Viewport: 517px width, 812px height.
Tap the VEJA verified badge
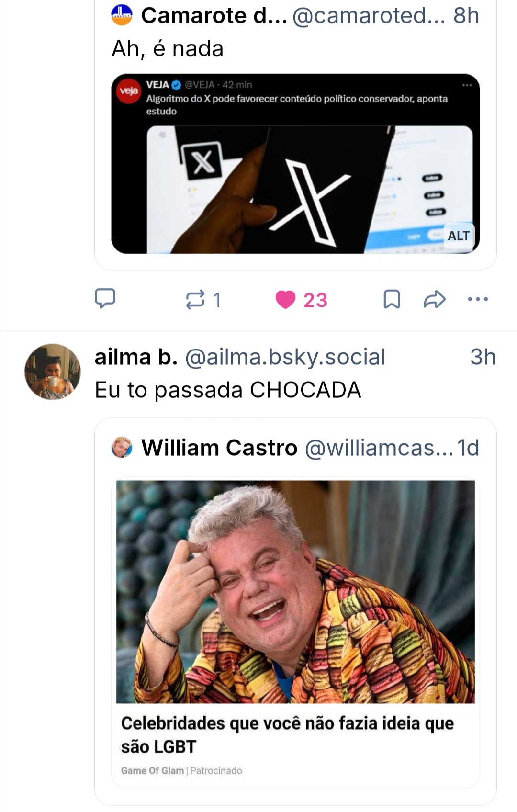[x=176, y=85]
